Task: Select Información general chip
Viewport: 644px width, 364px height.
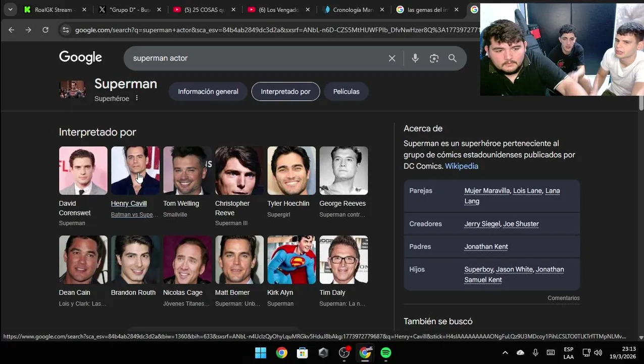Action: (x=208, y=92)
